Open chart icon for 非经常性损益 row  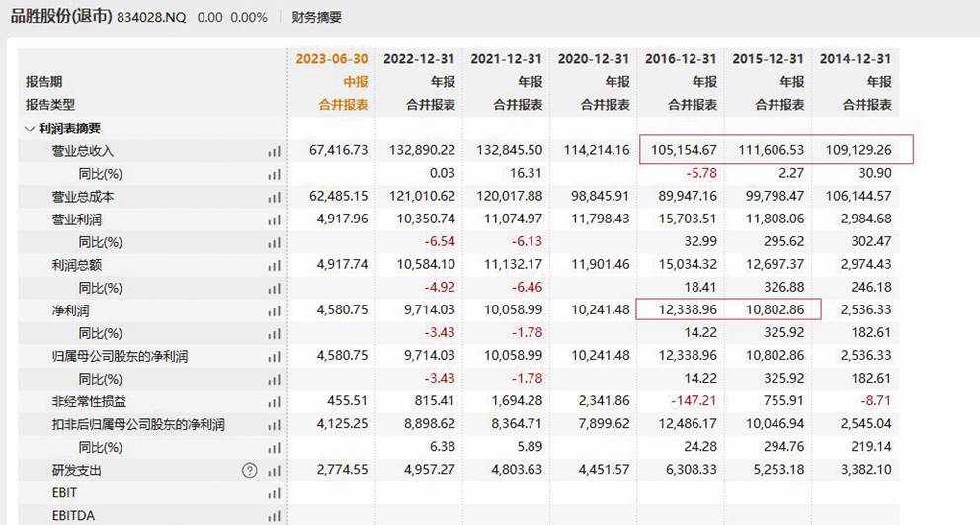coord(273,401)
